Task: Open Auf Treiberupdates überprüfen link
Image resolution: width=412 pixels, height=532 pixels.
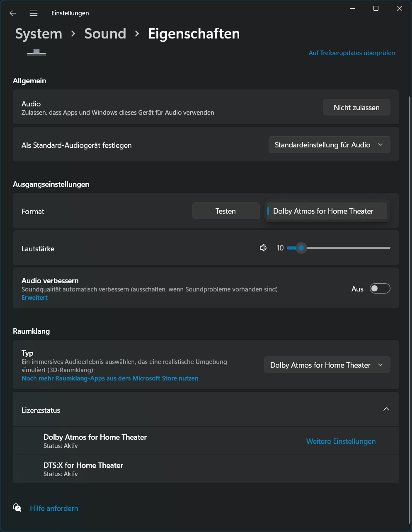Action: tap(351, 53)
